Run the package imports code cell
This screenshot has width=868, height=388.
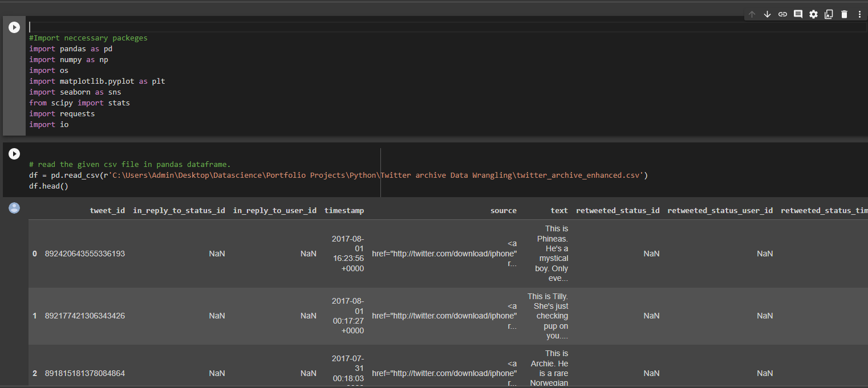(14, 27)
